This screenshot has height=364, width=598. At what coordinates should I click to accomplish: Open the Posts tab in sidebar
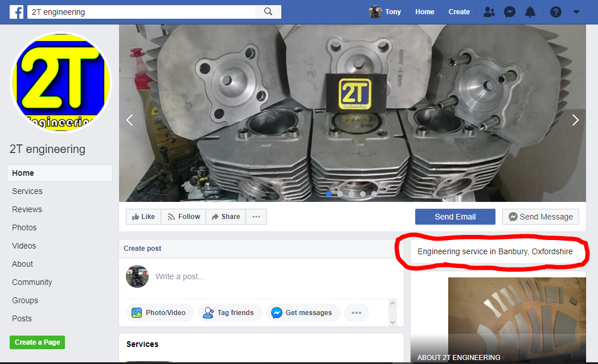pyautogui.click(x=22, y=318)
